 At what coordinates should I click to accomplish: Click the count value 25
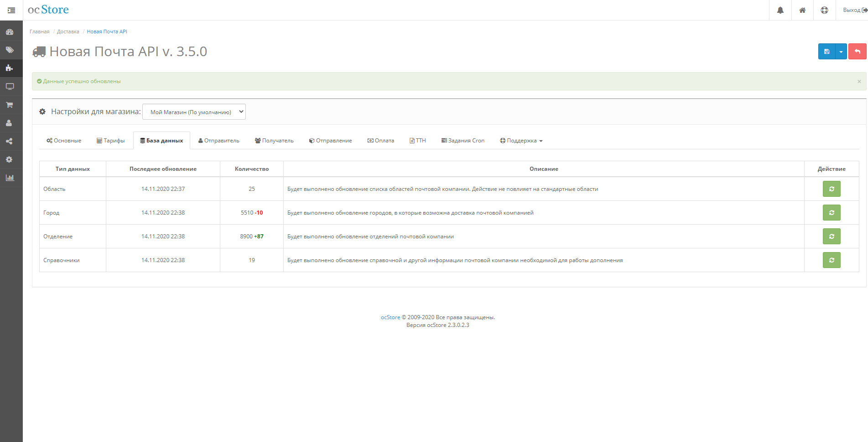[252, 189]
